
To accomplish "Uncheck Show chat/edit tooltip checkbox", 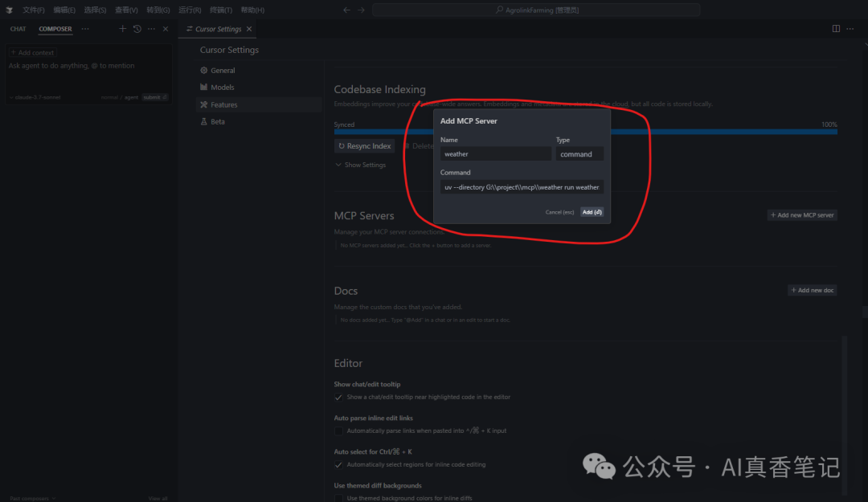I will (x=338, y=397).
